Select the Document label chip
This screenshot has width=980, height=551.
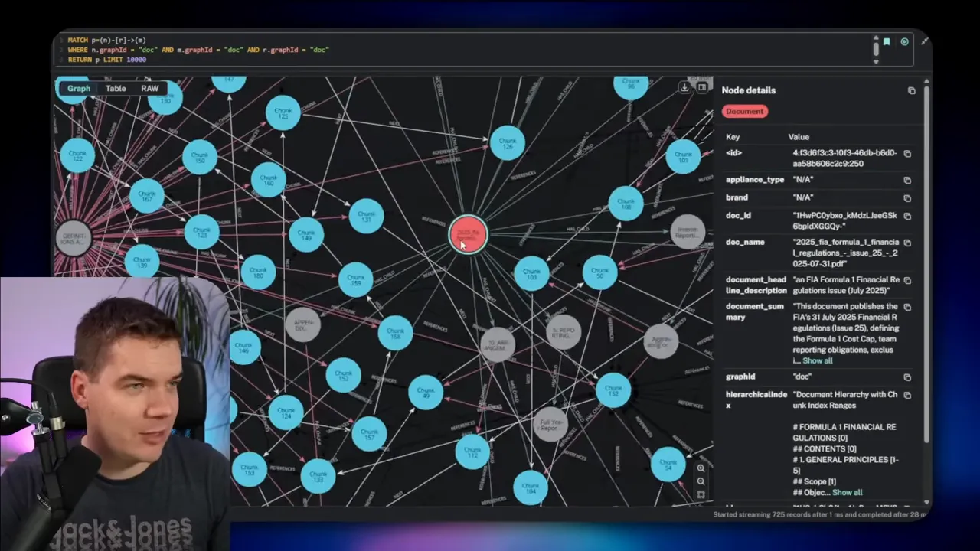pos(744,111)
